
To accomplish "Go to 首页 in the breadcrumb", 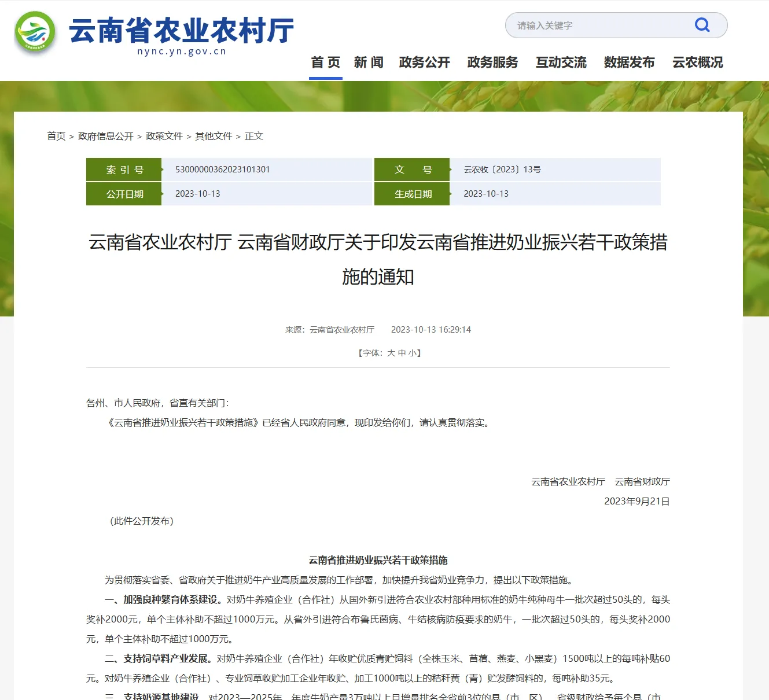I will click(x=56, y=136).
